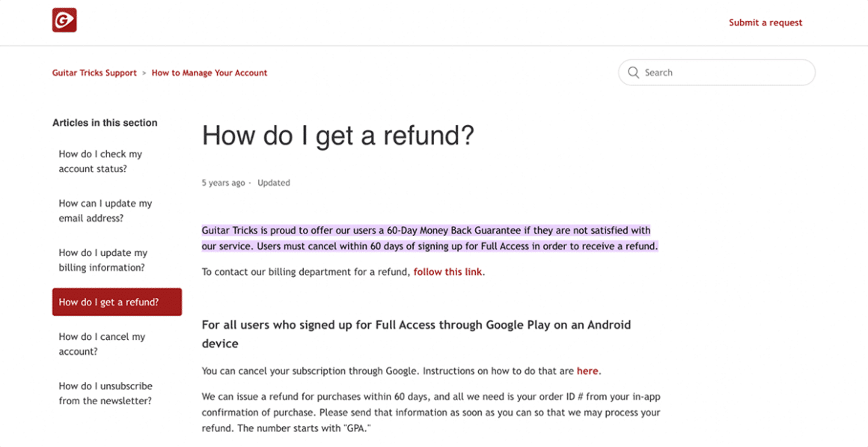Open 'How can I update my email address?' article
The image size is (868, 447).
click(x=106, y=210)
